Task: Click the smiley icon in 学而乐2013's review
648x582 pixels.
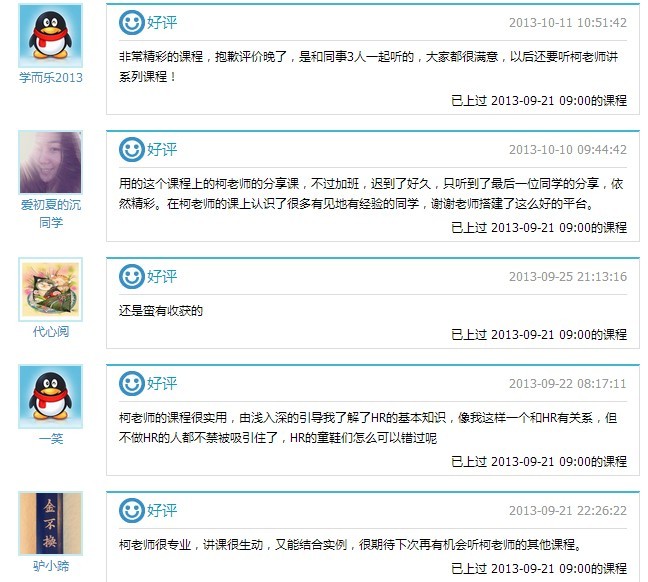Action: click(131, 23)
